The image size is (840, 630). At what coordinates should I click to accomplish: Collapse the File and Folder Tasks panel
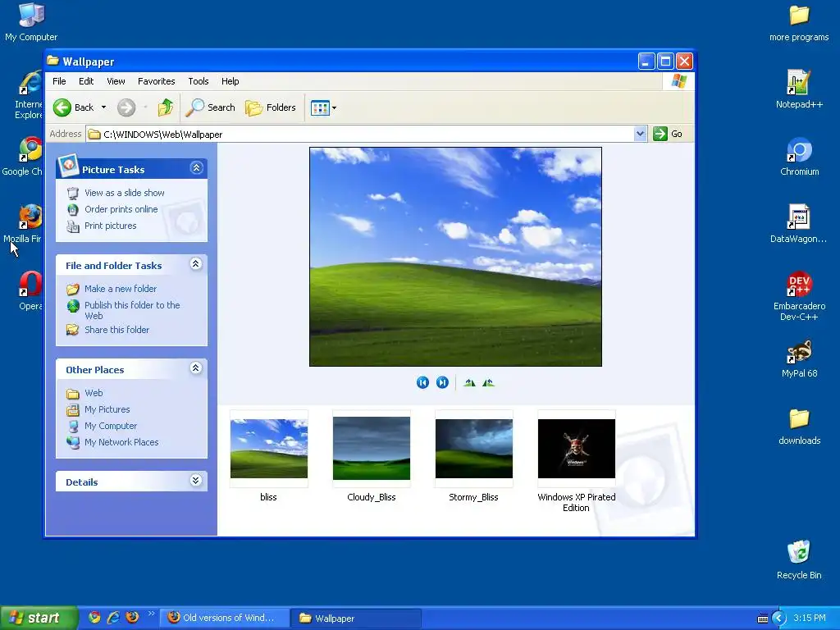[x=196, y=263]
